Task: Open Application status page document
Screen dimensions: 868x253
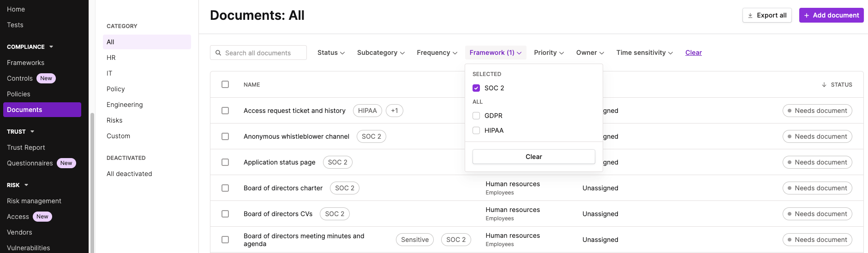Action: tap(280, 162)
